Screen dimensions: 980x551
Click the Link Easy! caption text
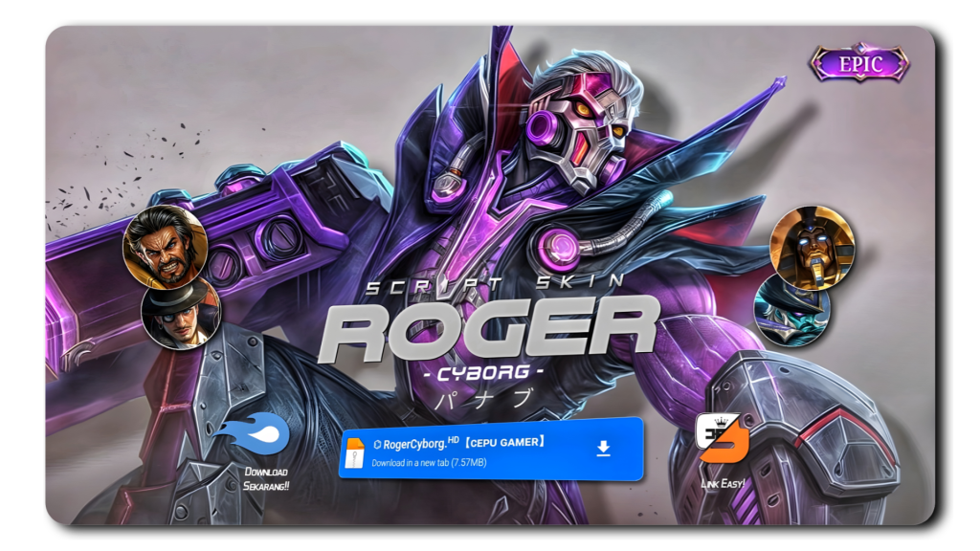(723, 483)
